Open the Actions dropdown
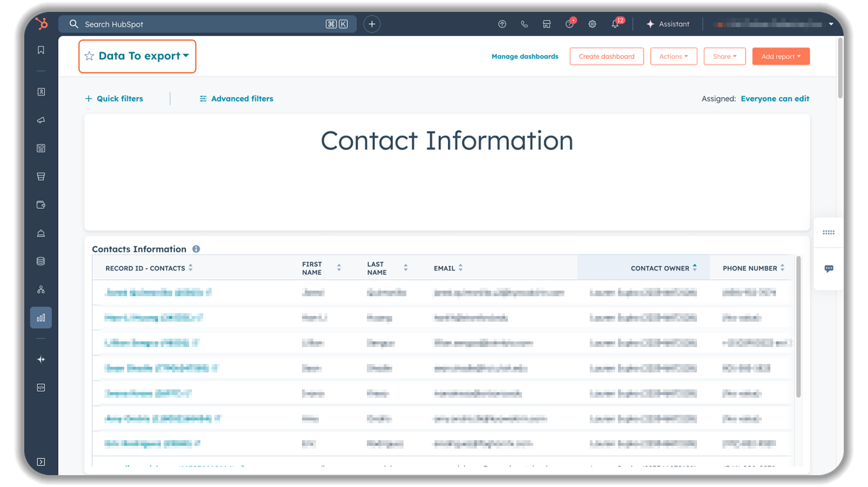 click(x=673, y=56)
